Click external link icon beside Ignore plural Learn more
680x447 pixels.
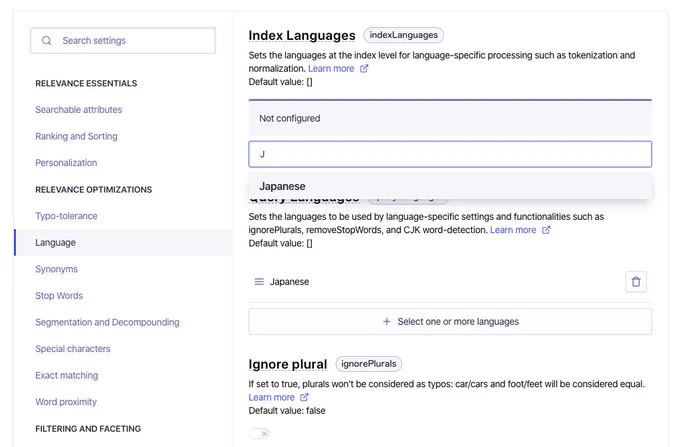(304, 397)
